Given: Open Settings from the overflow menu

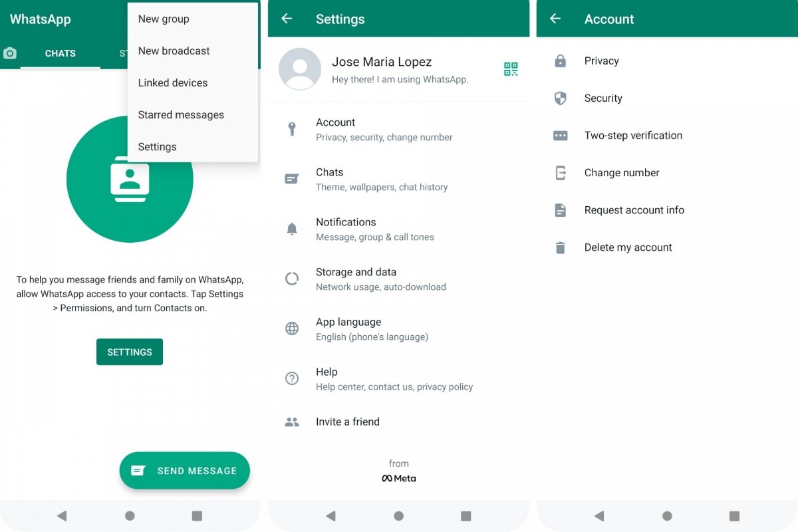Looking at the screenshot, I should 193,146.
